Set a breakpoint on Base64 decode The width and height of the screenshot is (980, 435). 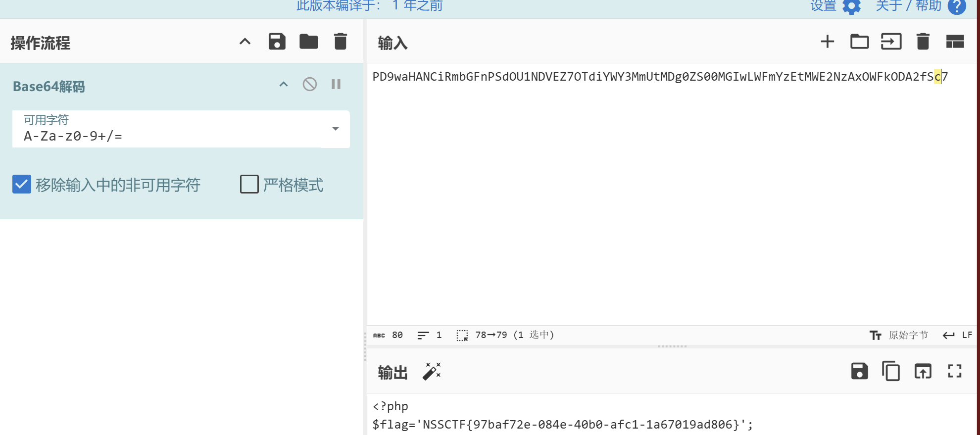336,84
